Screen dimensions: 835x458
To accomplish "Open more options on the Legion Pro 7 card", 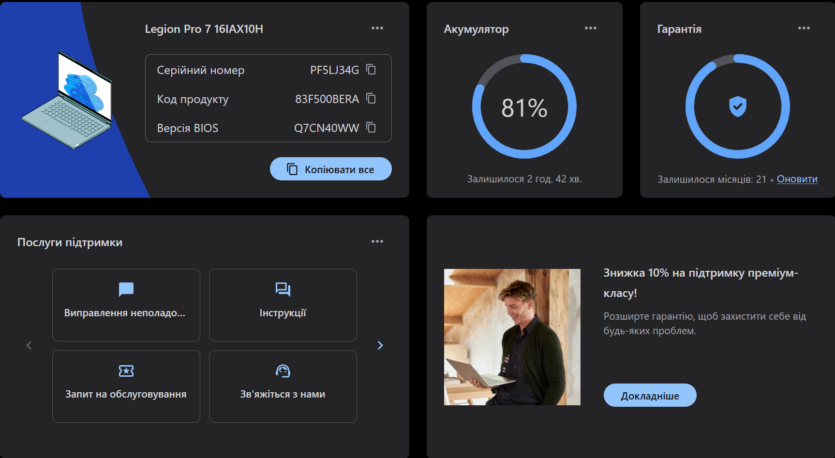I will (x=377, y=28).
